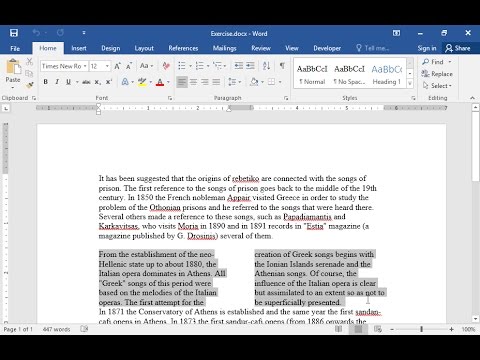The height and width of the screenshot is (360, 480).
Task: Open the References tab
Action: coord(183,48)
